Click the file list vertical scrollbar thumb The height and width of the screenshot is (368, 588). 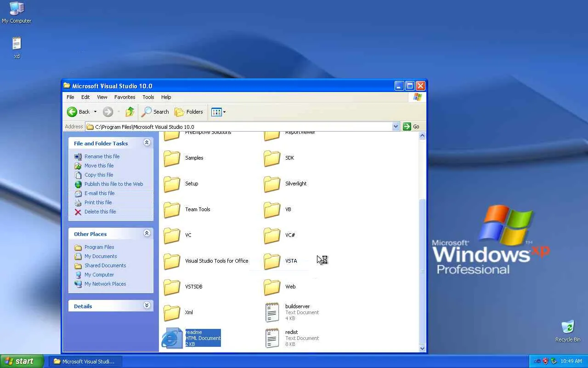tap(423, 271)
